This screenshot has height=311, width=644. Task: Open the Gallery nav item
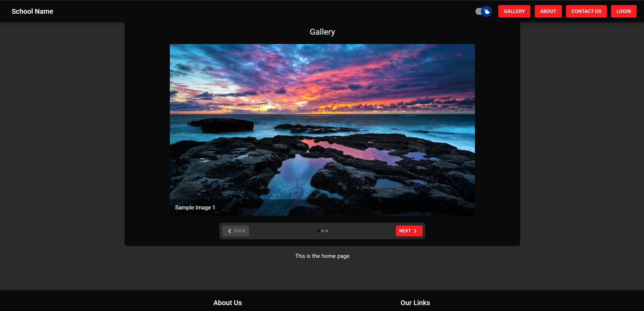(514, 11)
